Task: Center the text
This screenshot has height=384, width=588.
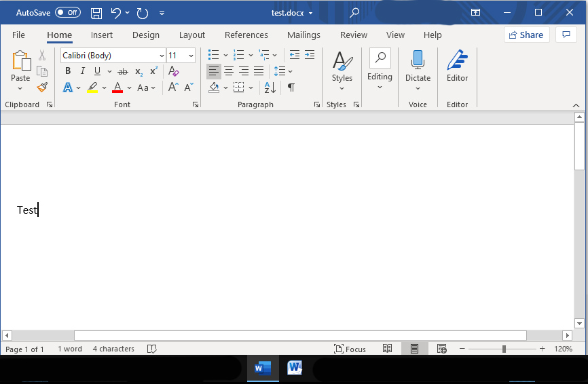Action: pos(229,71)
